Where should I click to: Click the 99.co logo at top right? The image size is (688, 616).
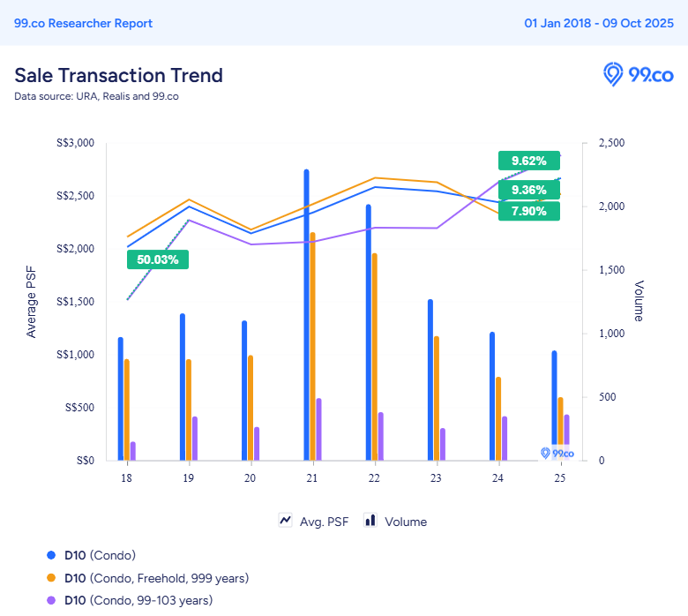click(638, 75)
